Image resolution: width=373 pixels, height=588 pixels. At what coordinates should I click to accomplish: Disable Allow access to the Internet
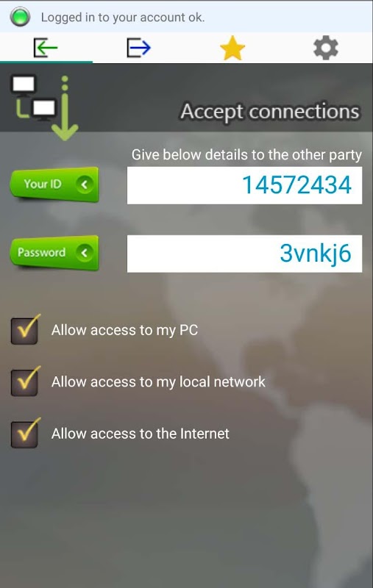click(25, 434)
